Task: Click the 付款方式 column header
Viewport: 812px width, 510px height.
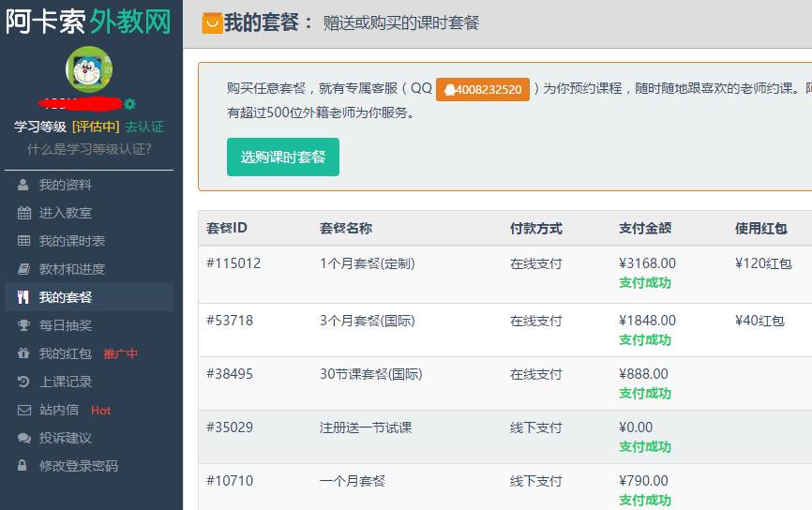Action: tap(536, 228)
